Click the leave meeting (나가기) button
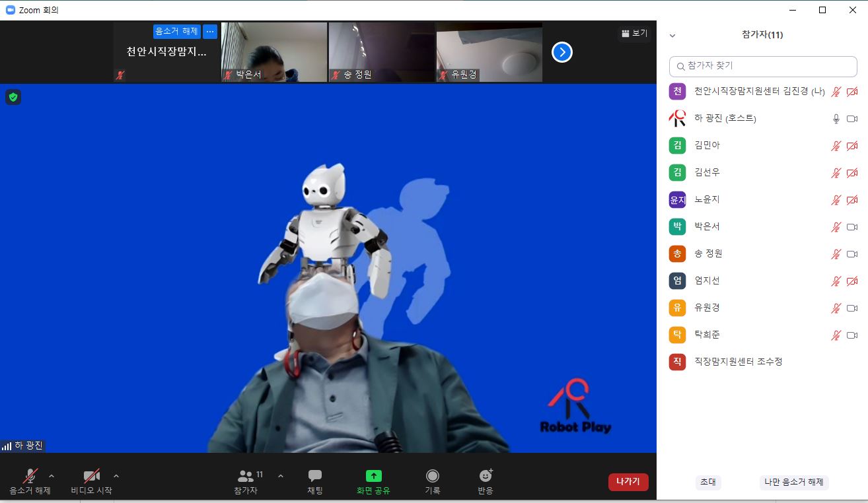The height and width of the screenshot is (503, 868). (x=628, y=482)
